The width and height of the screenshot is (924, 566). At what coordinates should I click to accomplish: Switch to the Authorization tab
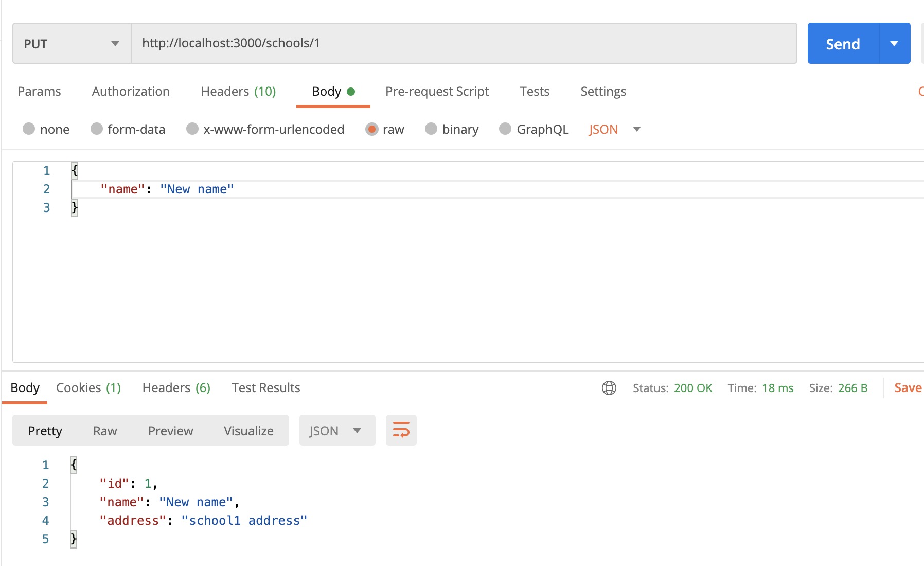[x=131, y=91]
